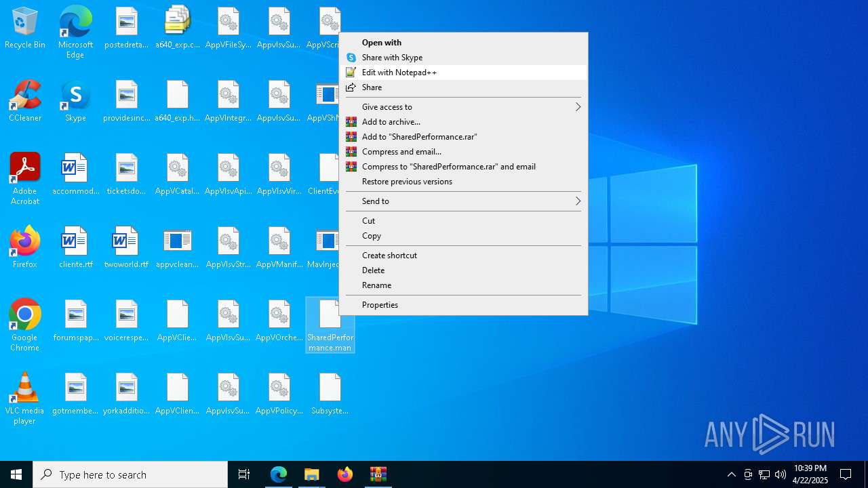Image resolution: width=868 pixels, height=488 pixels.
Task: Choose Restore previous versions entry
Action: pyautogui.click(x=463, y=182)
